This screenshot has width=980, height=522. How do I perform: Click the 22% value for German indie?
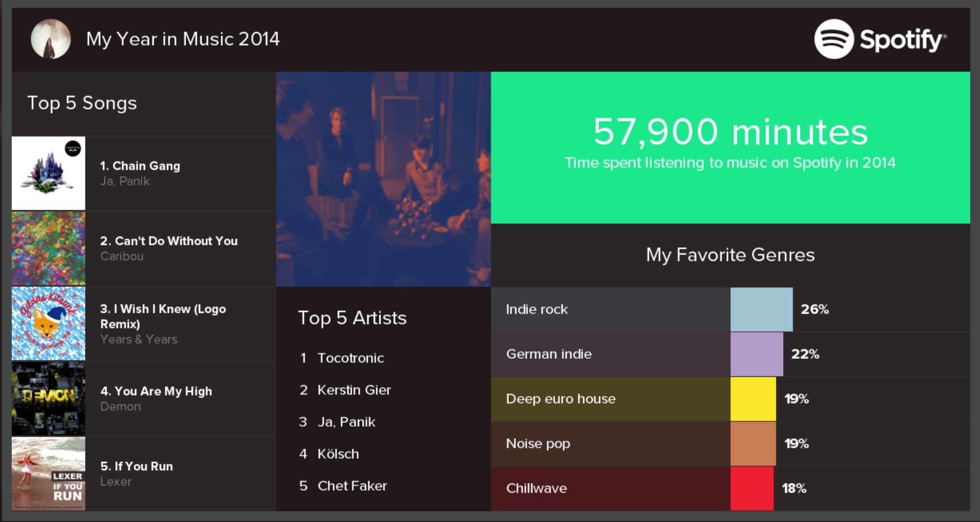click(x=805, y=354)
